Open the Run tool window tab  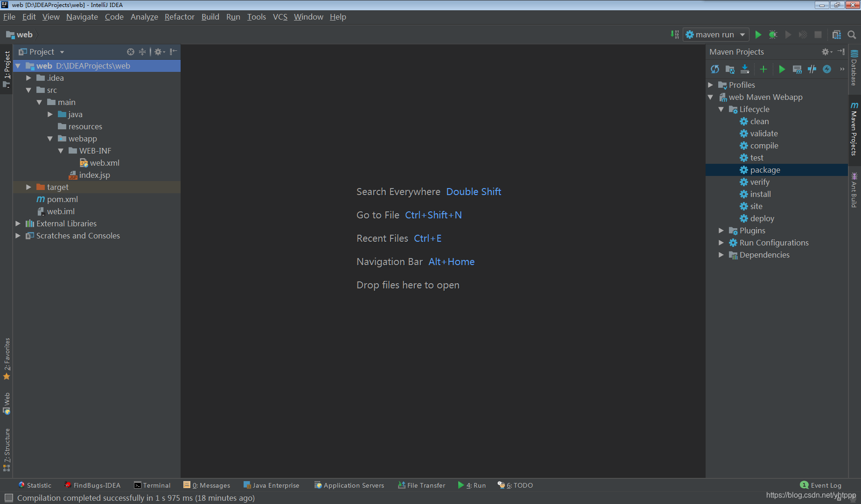point(472,485)
